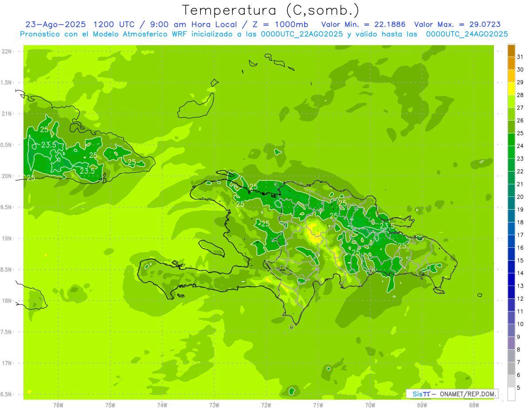Click the color bar segment between 13 and 14
The image size is (532, 411).
pyautogui.click(x=511, y=280)
